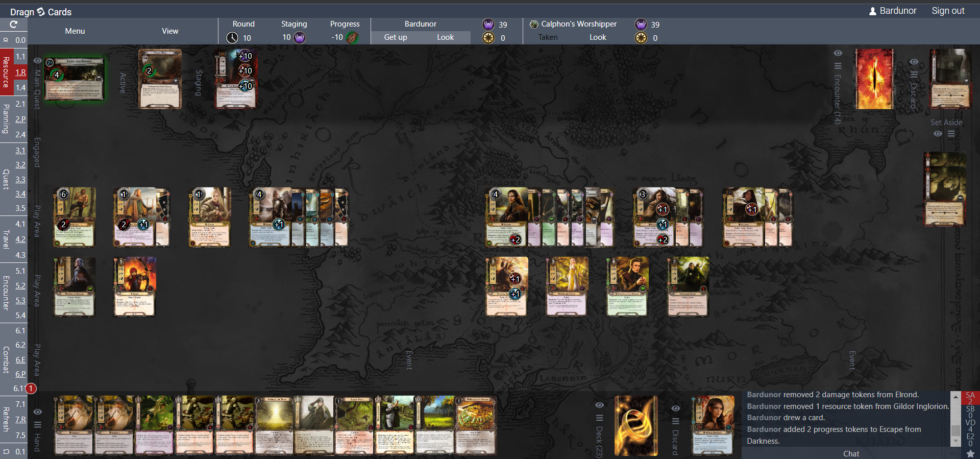Click Look under Calphon's Worshipper
980x459 pixels.
598,37
